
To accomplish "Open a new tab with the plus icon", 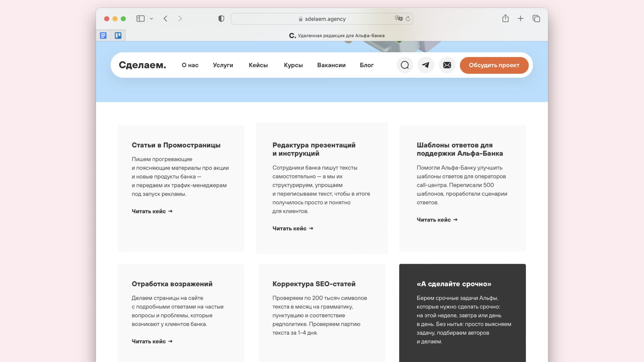I will coord(520,18).
